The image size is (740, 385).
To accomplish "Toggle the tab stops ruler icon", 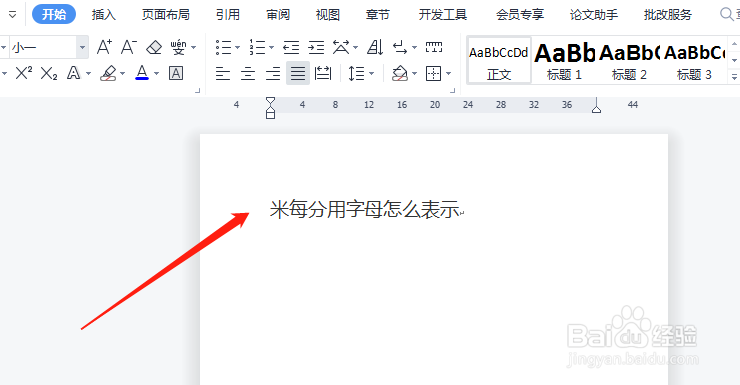I will pos(434,47).
